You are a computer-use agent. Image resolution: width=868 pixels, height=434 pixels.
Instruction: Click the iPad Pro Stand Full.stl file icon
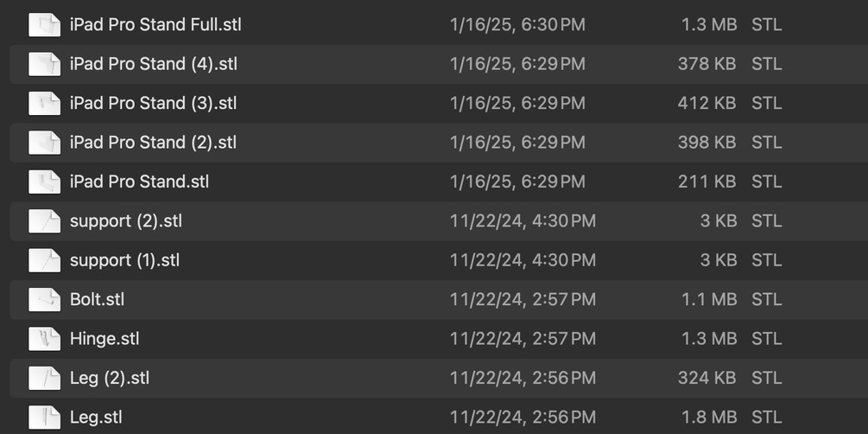point(44,25)
